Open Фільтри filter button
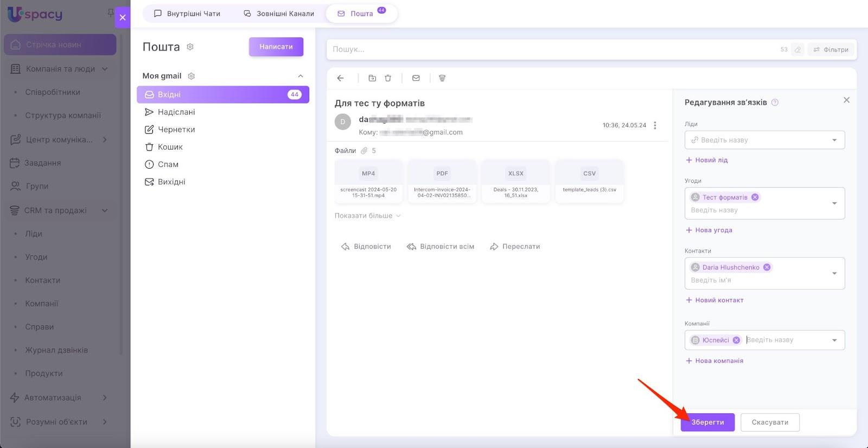This screenshot has height=448, width=868. point(831,49)
